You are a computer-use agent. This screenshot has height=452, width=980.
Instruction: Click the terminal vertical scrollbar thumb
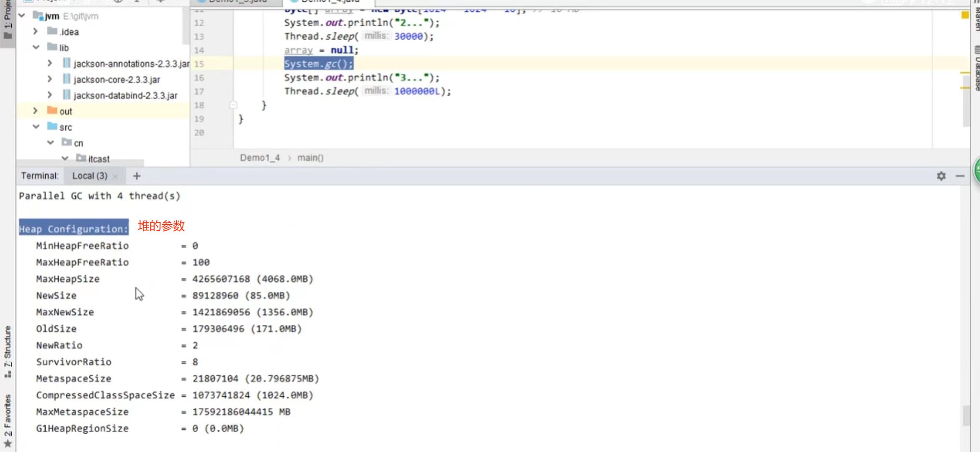coord(966,415)
